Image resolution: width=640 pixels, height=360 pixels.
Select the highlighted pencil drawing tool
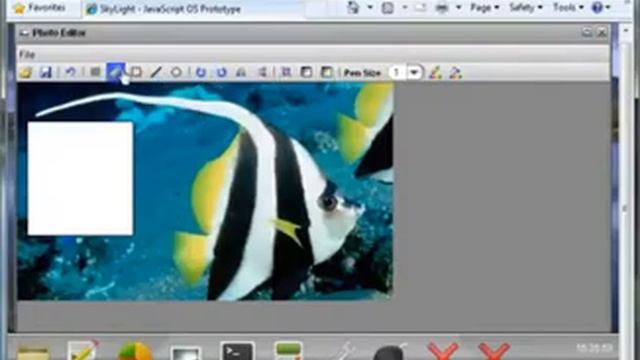[x=116, y=72]
